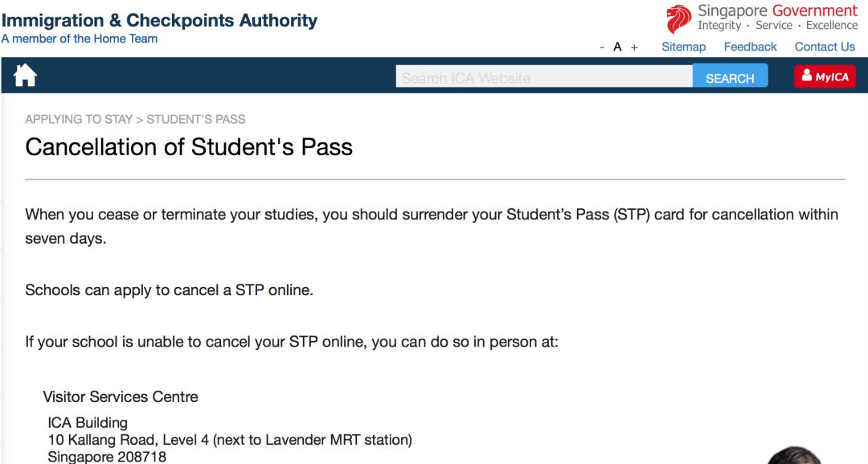Click the Visitor Services Centre heading
Viewport: 868px width, 464px height.
(121, 397)
